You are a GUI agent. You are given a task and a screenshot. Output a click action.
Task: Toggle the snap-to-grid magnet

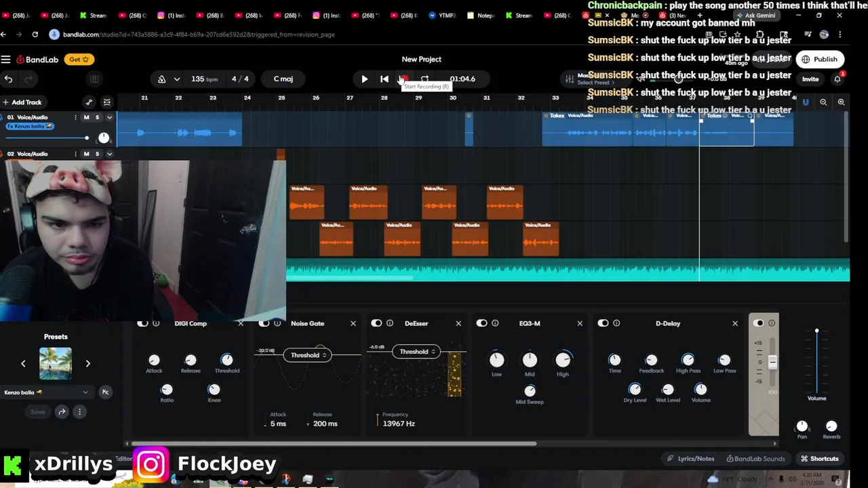click(x=806, y=102)
